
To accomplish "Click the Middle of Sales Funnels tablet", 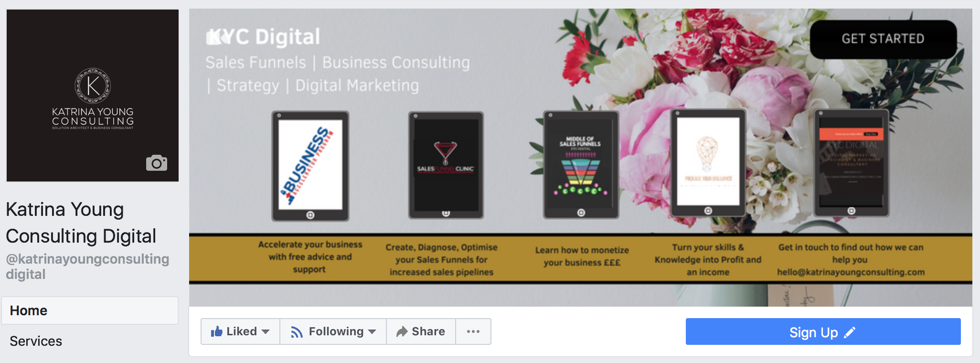I will click(581, 165).
